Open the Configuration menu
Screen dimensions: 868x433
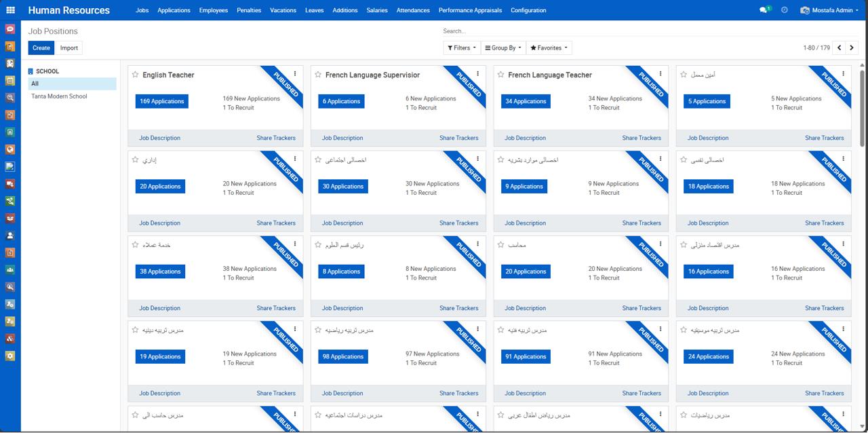coord(528,10)
